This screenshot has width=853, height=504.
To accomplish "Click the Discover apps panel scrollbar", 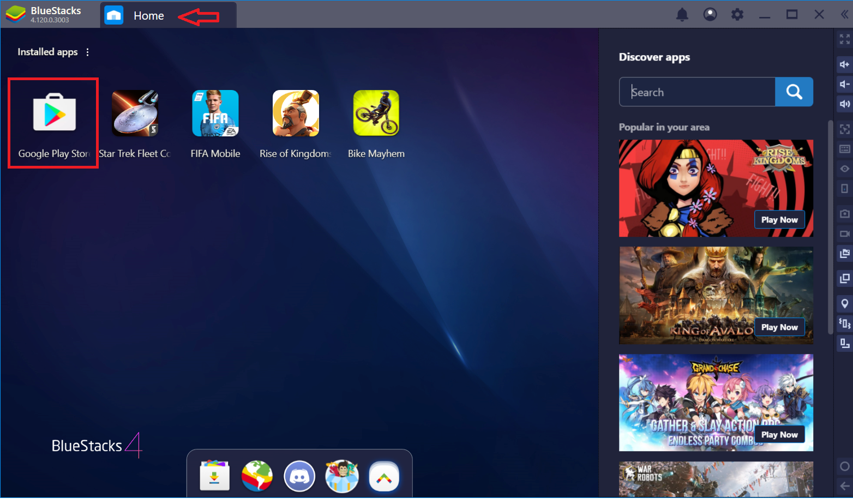I will coord(830,226).
